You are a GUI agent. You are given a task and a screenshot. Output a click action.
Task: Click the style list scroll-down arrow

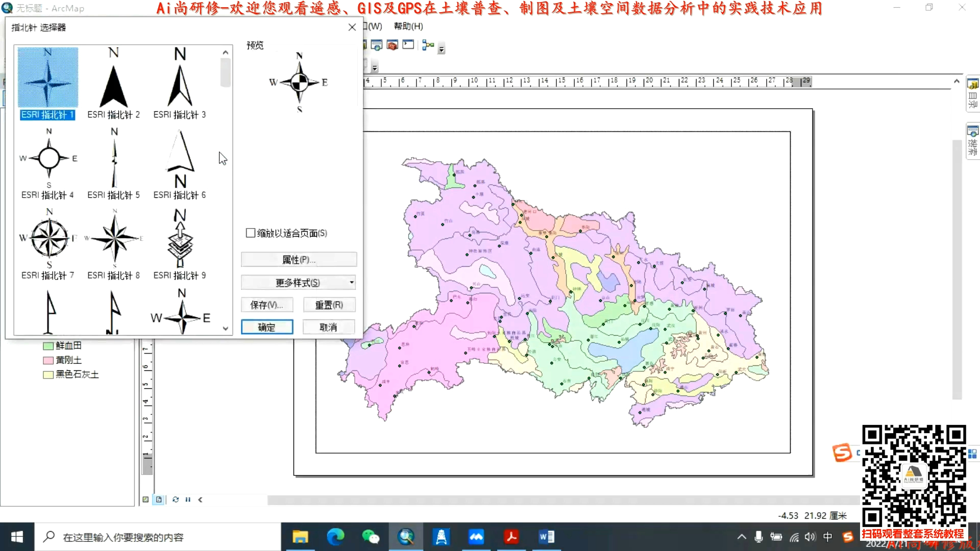click(x=225, y=329)
